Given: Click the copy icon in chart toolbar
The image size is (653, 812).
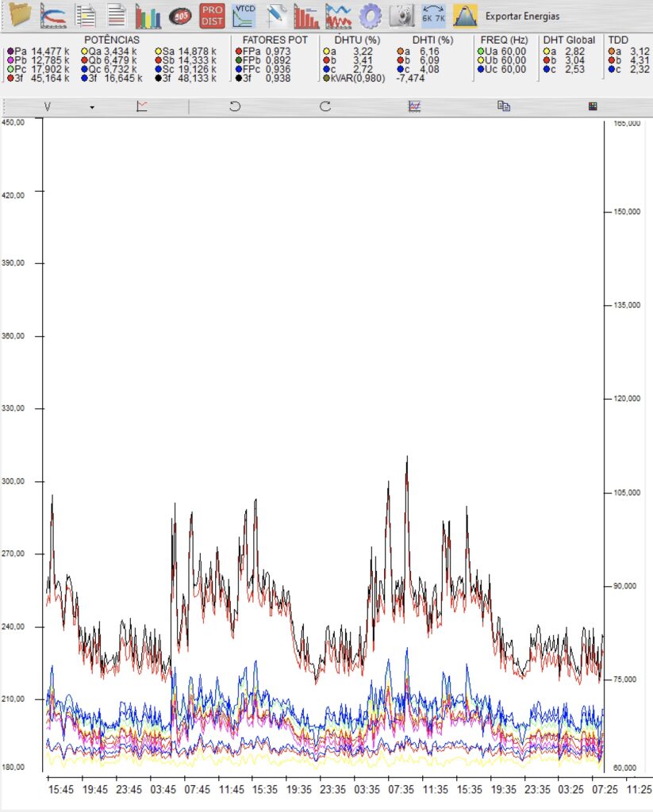Looking at the screenshot, I should click(x=503, y=106).
